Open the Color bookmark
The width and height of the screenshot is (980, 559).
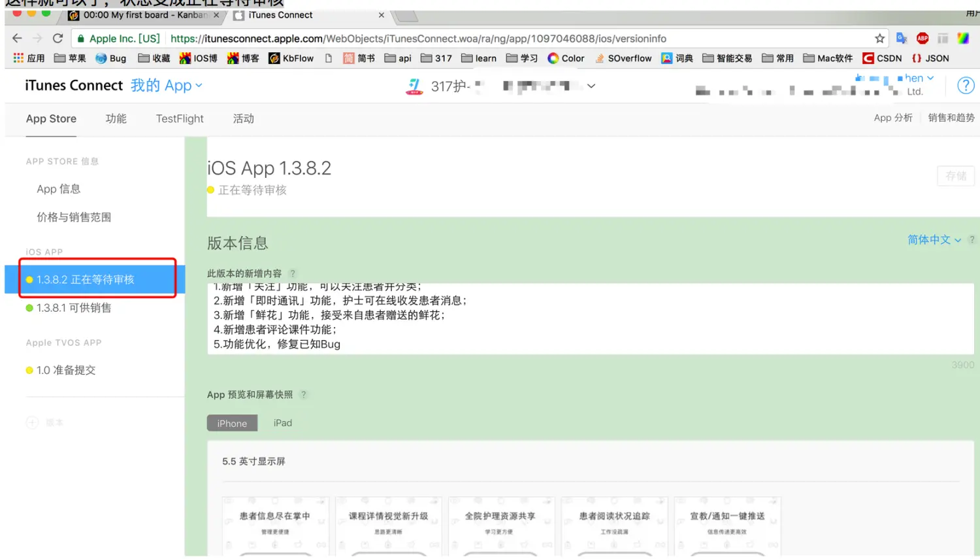coord(566,58)
